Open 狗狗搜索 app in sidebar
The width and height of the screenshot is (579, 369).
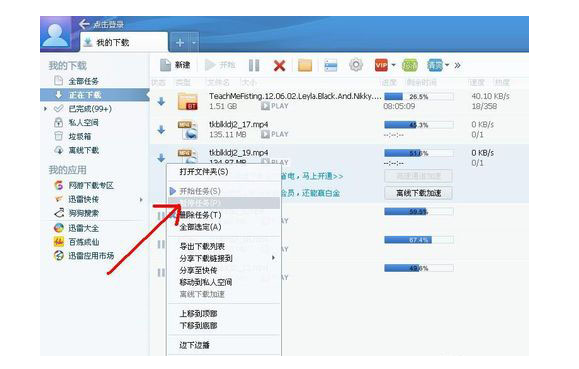point(83,213)
